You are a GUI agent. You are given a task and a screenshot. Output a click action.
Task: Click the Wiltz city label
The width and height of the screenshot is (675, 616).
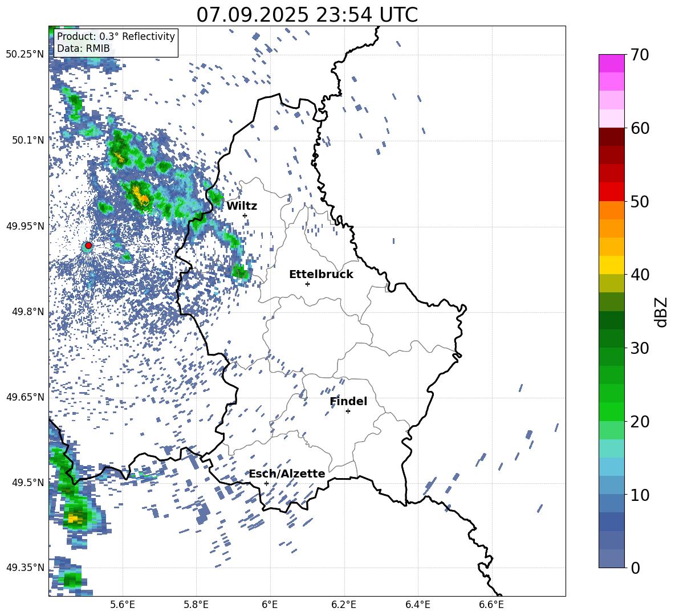coord(242,206)
